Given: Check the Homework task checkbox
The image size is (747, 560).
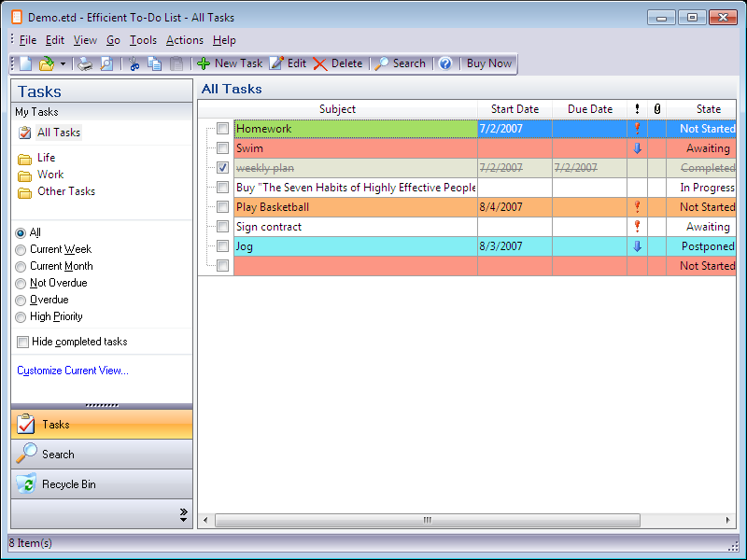Looking at the screenshot, I should [222, 129].
